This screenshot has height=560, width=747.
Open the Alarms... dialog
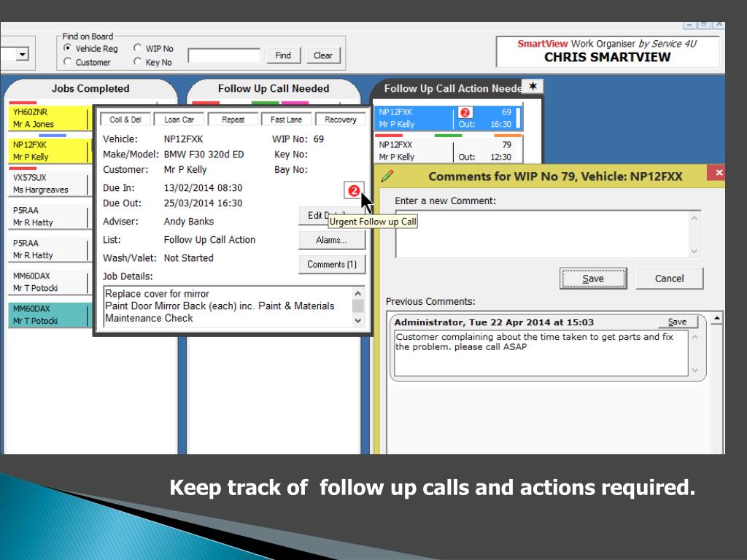pyautogui.click(x=332, y=240)
